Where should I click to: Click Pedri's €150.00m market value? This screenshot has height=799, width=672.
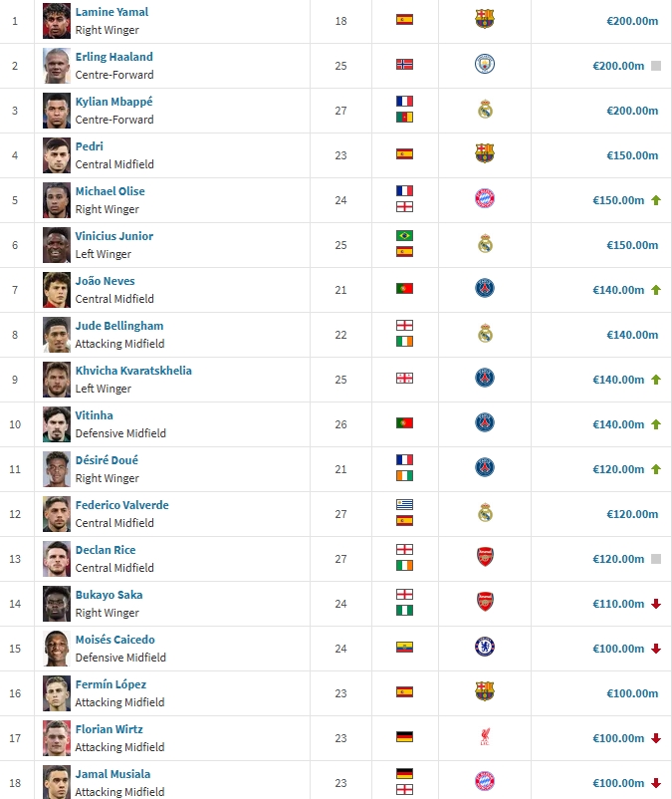coord(632,155)
